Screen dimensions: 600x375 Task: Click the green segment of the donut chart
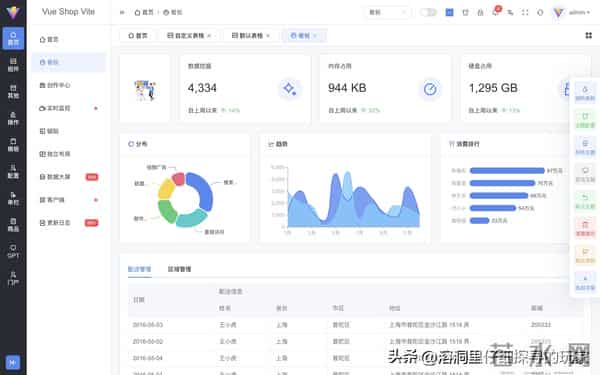pyautogui.click(x=167, y=211)
